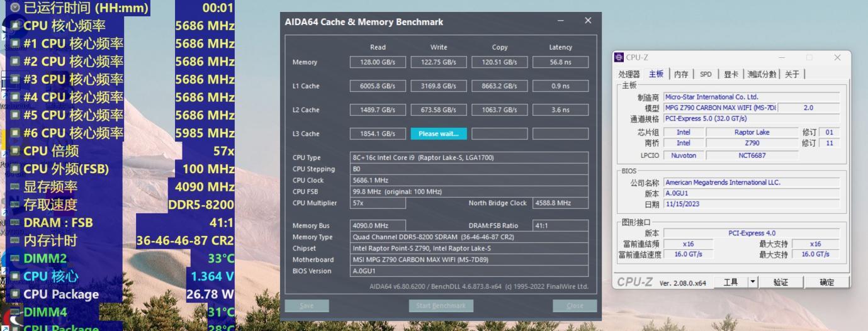Click the chip icon beside CPU 核心 voltage
The width and height of the screenshot is (868, 331).
[15, 276]
